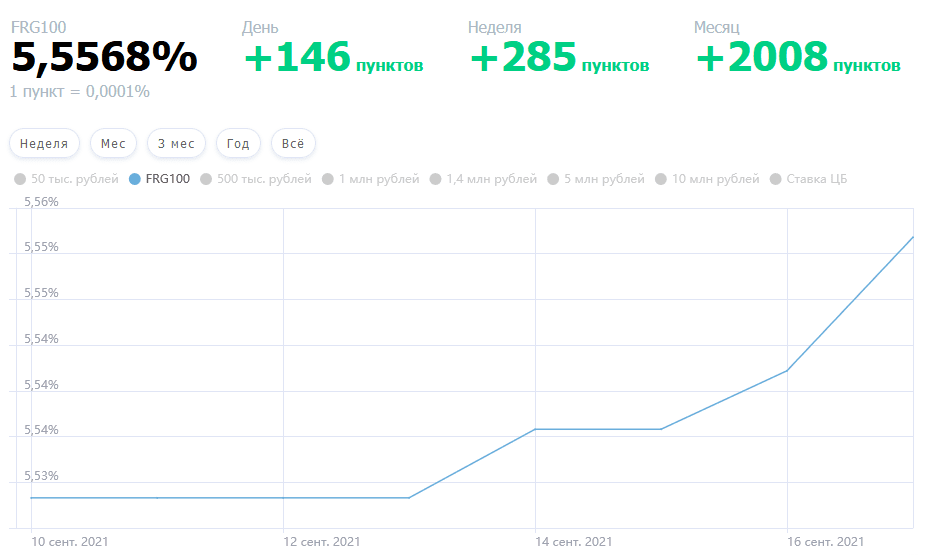928x555 pixels.
Task: Select the Неделя time range button
Action: pos(44,144)
